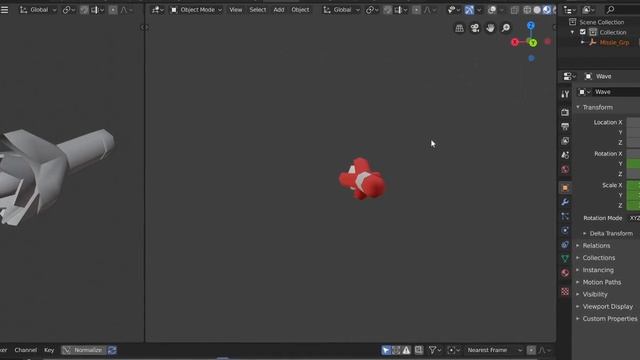
Task: Open left viewport Global orientation dropdown
Action: pos(38,10)
